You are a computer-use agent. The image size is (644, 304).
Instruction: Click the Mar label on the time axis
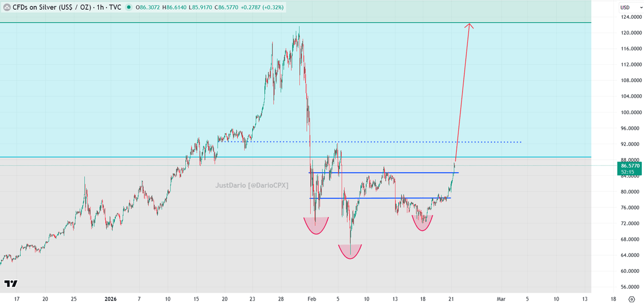(x=501, y=299)
